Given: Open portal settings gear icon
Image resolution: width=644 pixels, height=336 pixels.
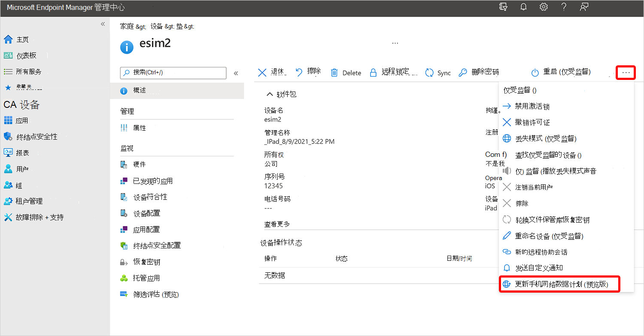Looking at the screenshot, I should tap(544, 7).
